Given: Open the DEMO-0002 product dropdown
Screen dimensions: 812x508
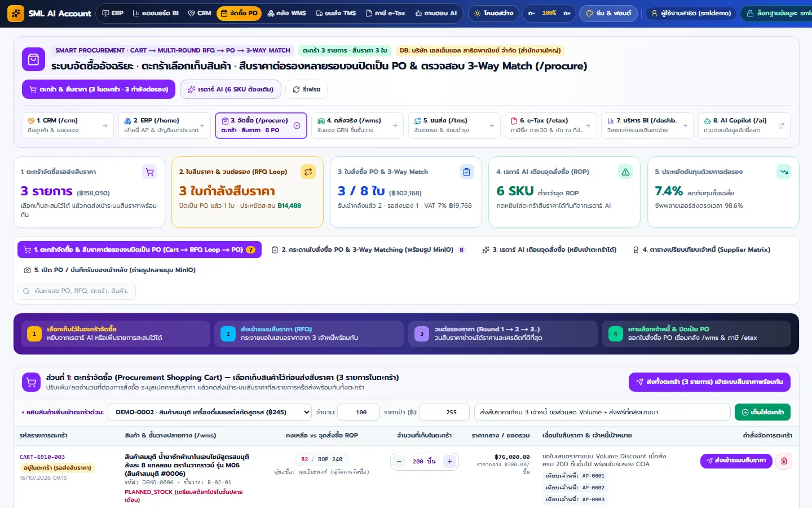Looking at the screenshot, I should (x=210, y=412).
